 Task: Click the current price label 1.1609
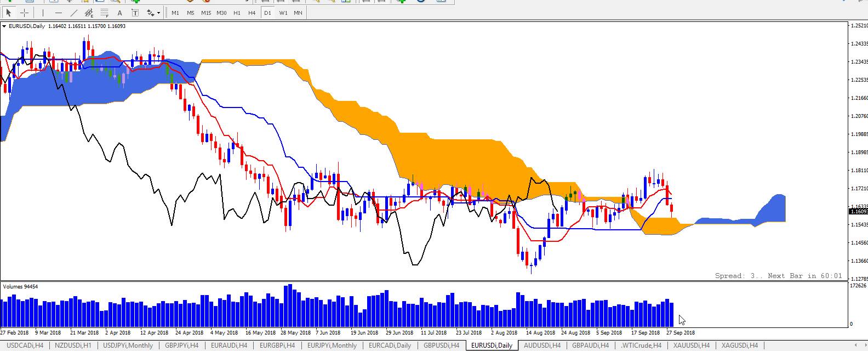coord(859,211)
